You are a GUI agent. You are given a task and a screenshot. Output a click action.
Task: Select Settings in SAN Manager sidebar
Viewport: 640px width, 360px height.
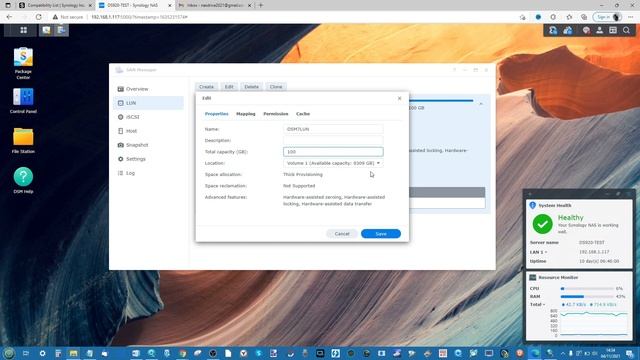(x=148, y=159)
